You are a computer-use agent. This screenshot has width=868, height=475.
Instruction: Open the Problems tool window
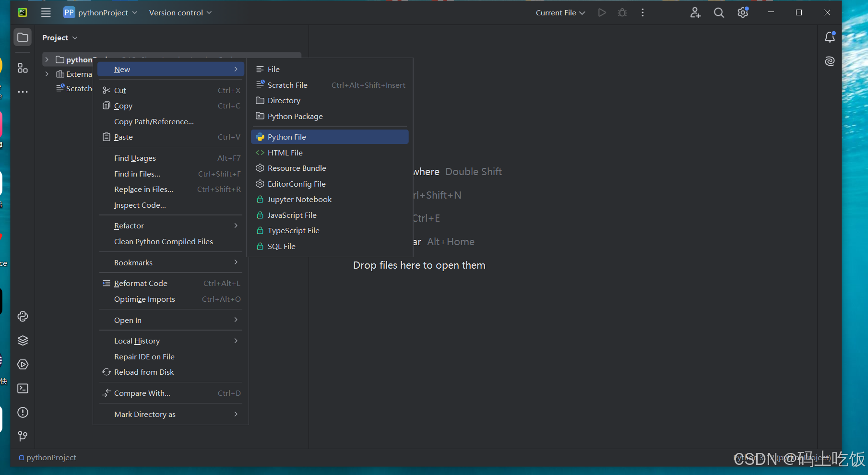click(23, 413)
